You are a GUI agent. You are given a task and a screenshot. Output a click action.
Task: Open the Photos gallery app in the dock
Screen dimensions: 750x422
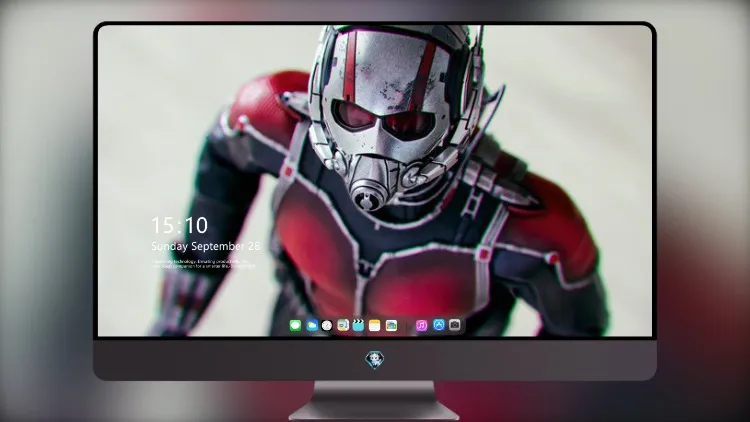pos(391,325)
